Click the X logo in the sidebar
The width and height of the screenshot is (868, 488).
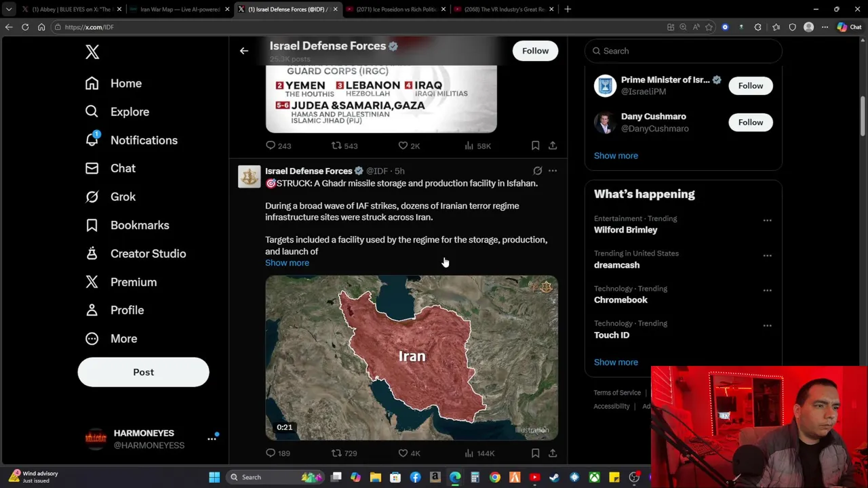[x=92, y=52]
